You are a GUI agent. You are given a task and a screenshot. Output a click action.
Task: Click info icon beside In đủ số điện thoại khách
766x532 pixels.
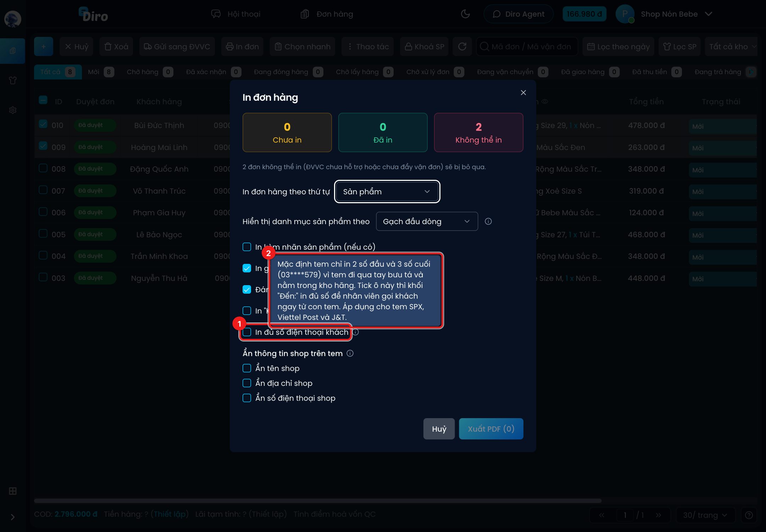pos(356,332)
